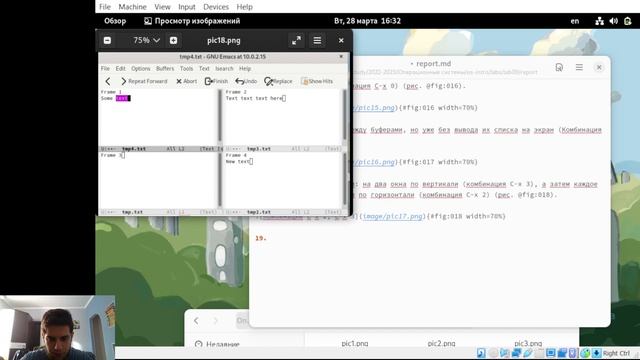Open the 75% zoom level dropdown

coord(146,40)
